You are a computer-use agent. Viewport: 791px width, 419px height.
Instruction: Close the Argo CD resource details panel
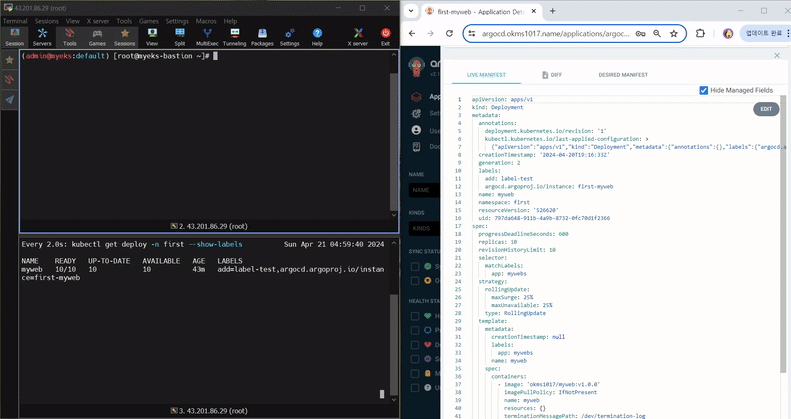[777, 55]
